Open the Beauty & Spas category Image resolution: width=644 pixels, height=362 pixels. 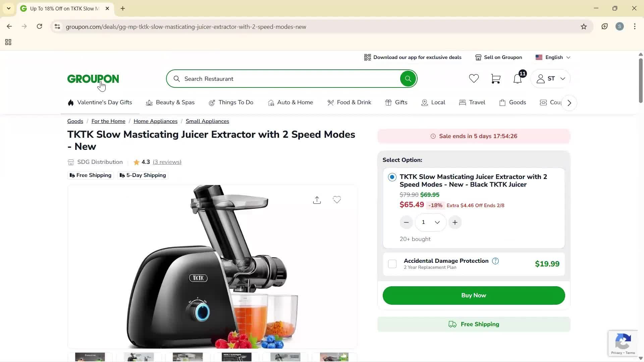[x=170, y=103]
